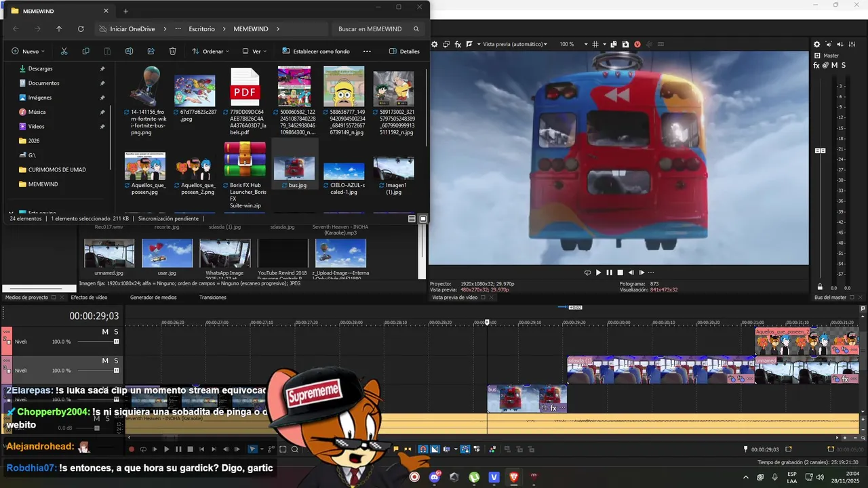Viewport: 868px width, 488px height.
Task: Open the Ordenar dropdown in Explorer
Action: pyautogui.click(x=210, y=52)
